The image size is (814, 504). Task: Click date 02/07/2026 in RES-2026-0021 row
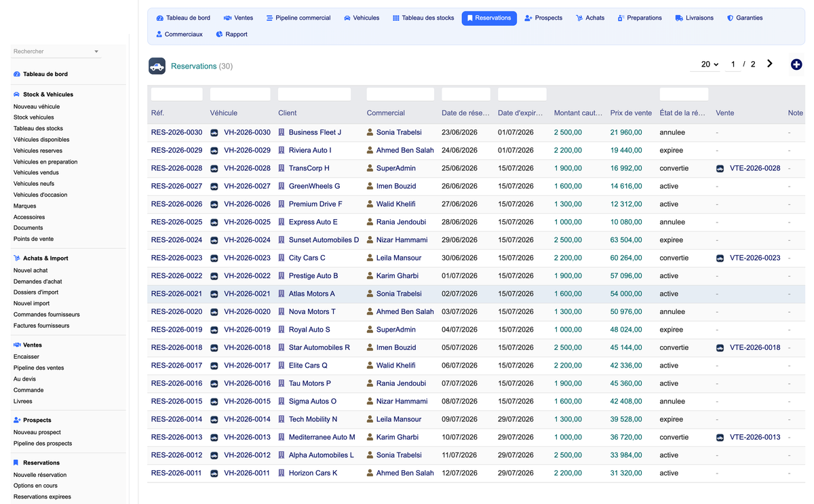[x=459, y=294]
